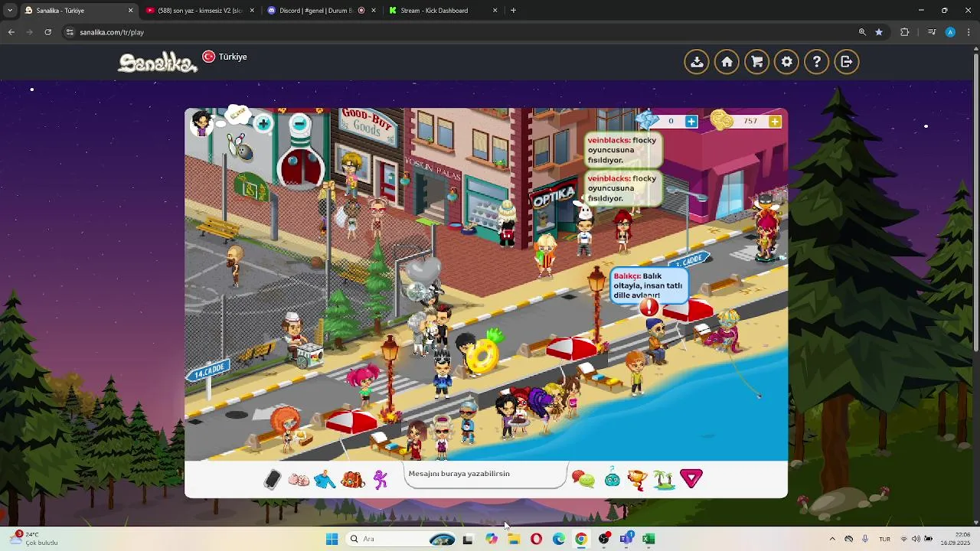Open Excel from the taskbar
This screenshot has width=980, height=551.
[648, 539]
